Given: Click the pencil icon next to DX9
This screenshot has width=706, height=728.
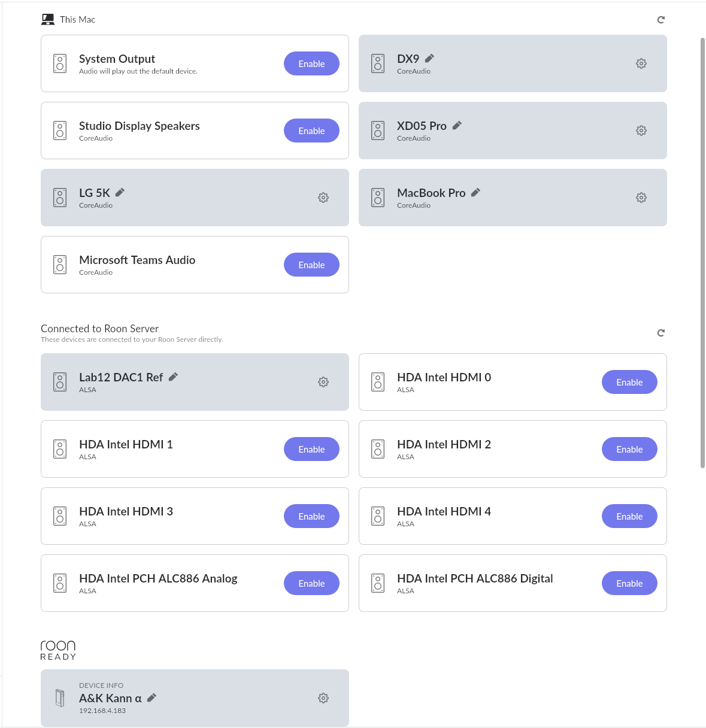Looking at the screenshot, I should (429, 58).
